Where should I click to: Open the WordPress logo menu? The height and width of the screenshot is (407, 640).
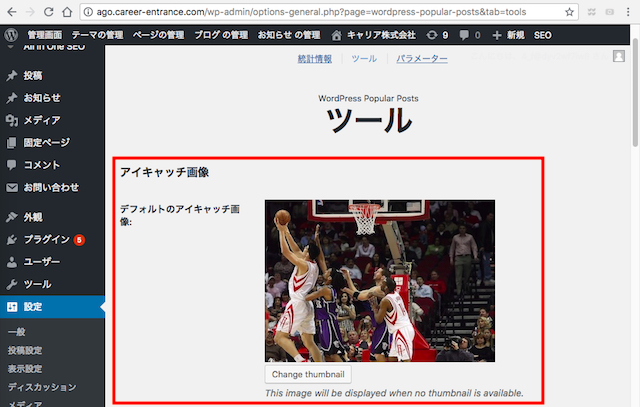click(x=11, y=35)
